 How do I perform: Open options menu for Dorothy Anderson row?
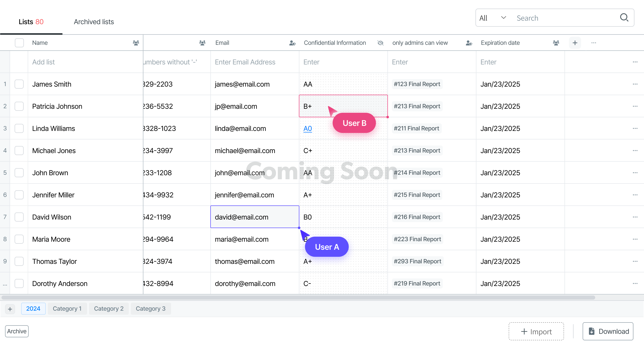pyautogui.click(x=635, y=283)
